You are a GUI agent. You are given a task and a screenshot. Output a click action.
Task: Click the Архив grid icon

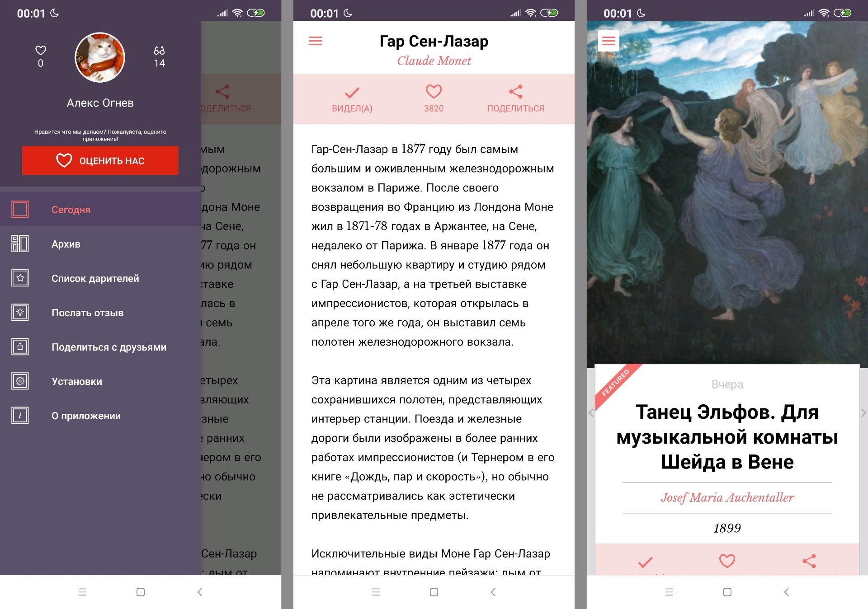pos(20,244)
